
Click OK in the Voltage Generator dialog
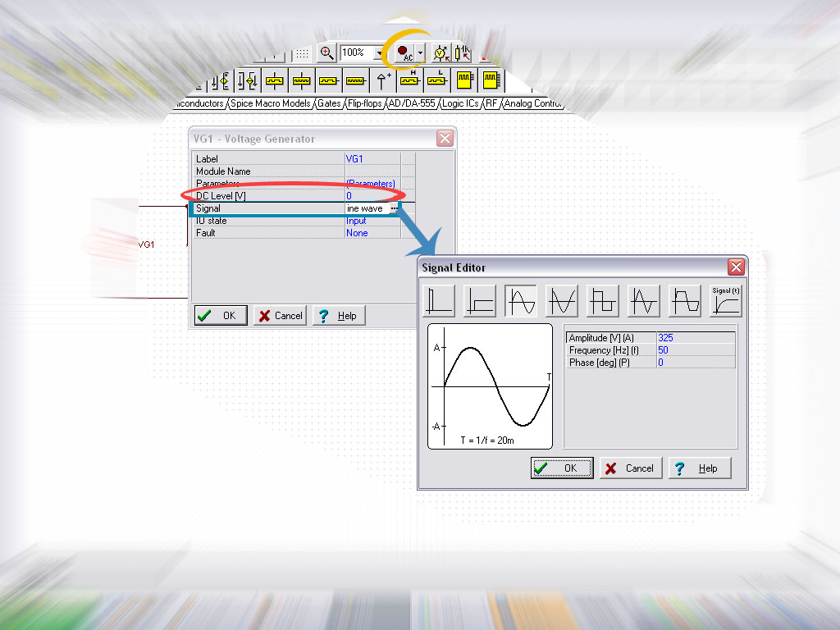[x=221, y=316]
